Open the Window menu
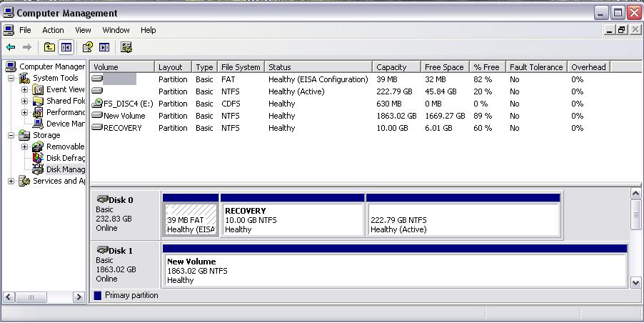 coord(116,30)
